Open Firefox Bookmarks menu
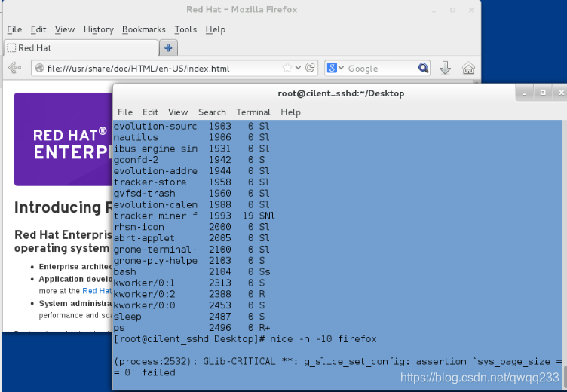Viewport: 567px width, 392px height. click(x=143, y=29)
